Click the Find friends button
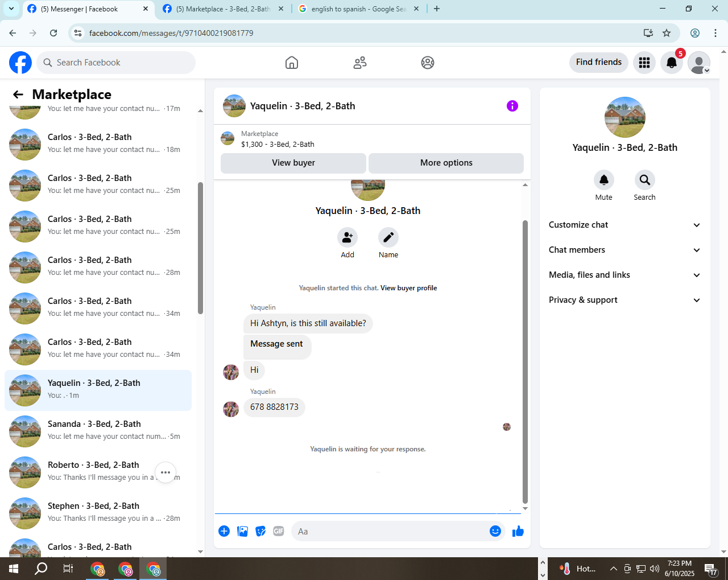The height and width of the screenshot is (580, 728). pos(599,62)
